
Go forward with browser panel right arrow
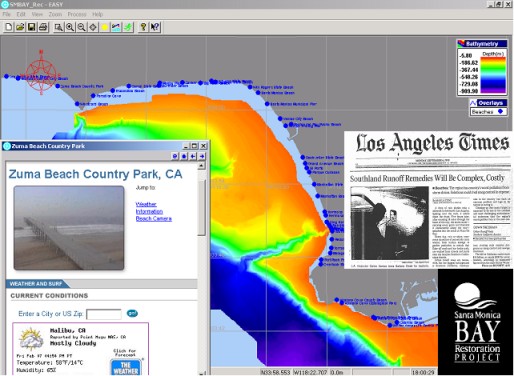(x=202, y=156)
